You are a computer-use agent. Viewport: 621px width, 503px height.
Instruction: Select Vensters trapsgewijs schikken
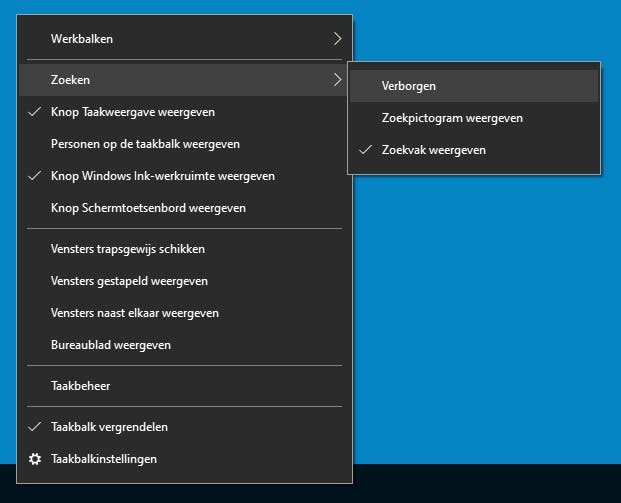(128, 249)
